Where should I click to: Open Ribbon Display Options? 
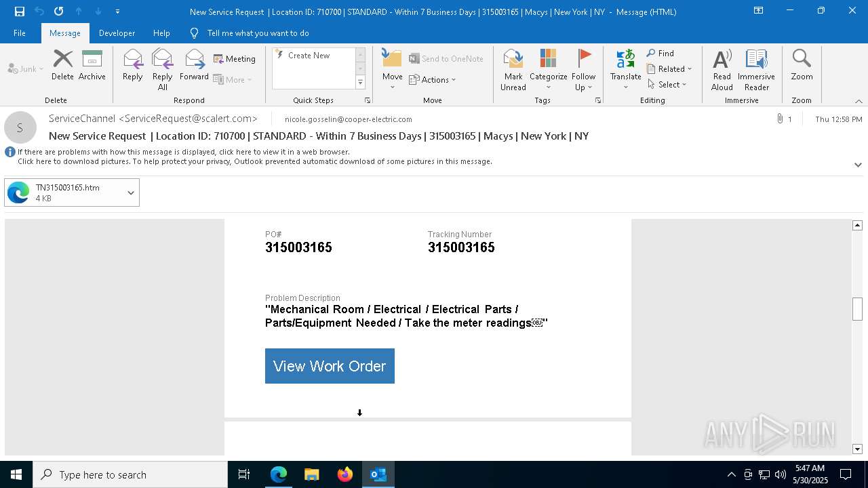pyautogui.click(x=759, y=12)
